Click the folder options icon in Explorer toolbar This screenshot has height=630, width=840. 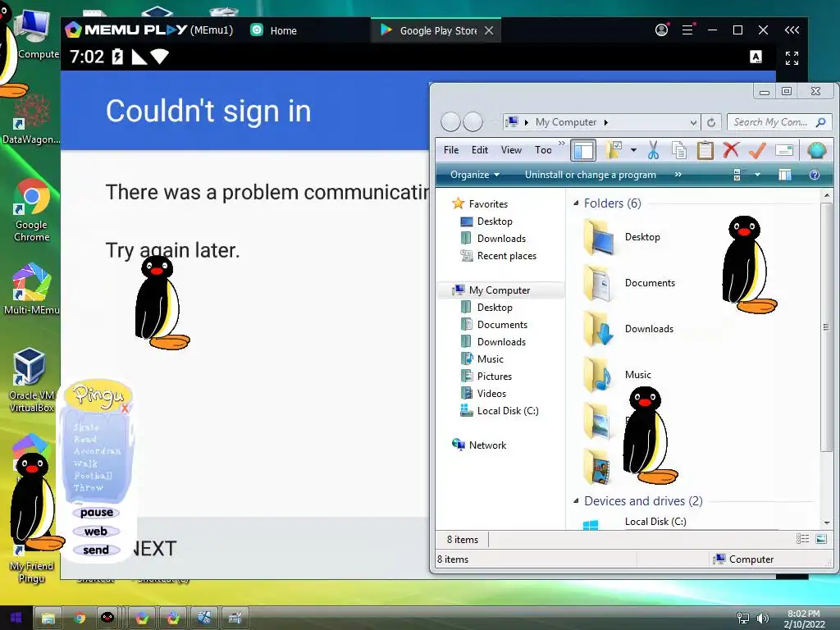614,151
